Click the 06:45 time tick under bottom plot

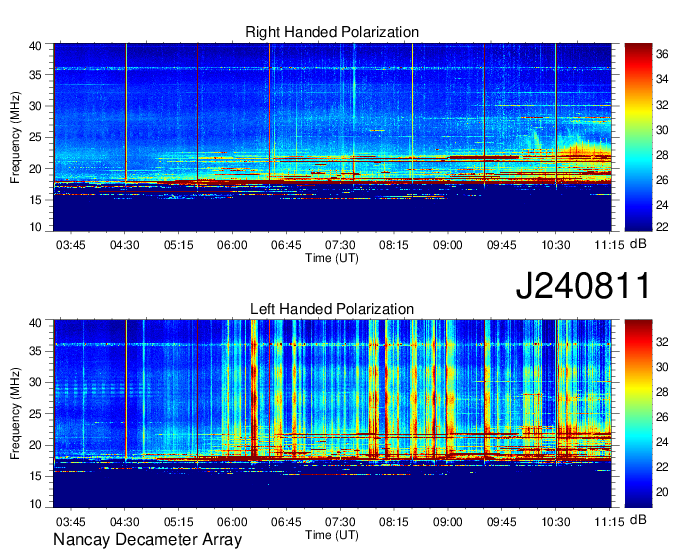point(286,522)
